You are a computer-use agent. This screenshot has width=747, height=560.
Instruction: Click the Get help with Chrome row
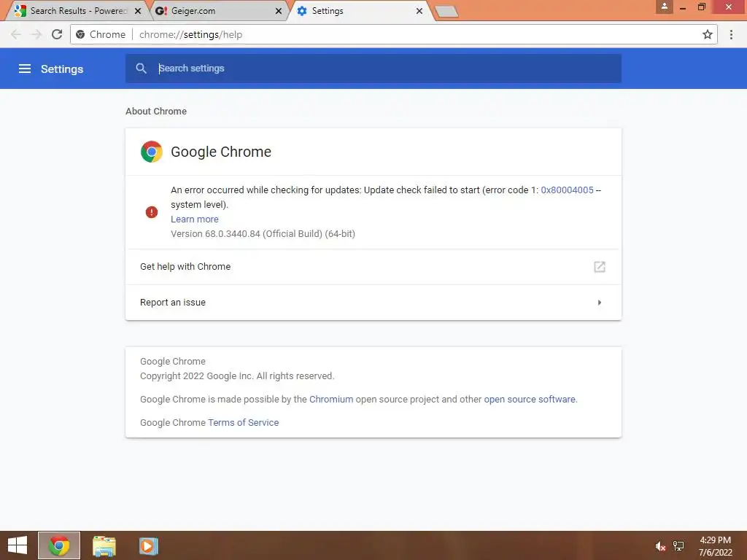[x=373, y=267]
